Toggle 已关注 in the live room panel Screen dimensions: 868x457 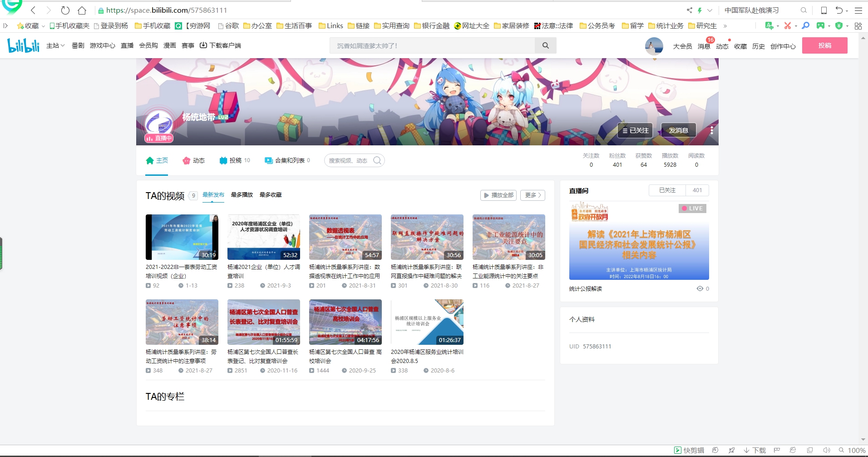pos(667,190)
